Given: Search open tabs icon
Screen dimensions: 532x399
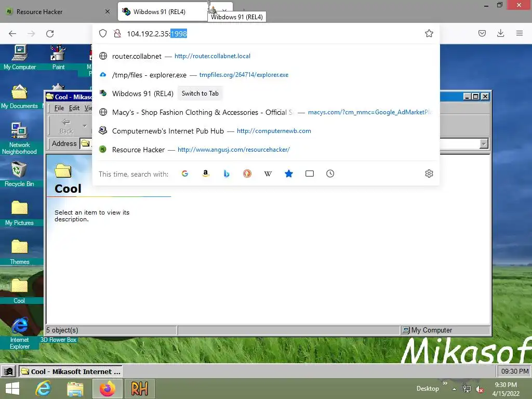Looking at the screenshot, I should [310, 174].
